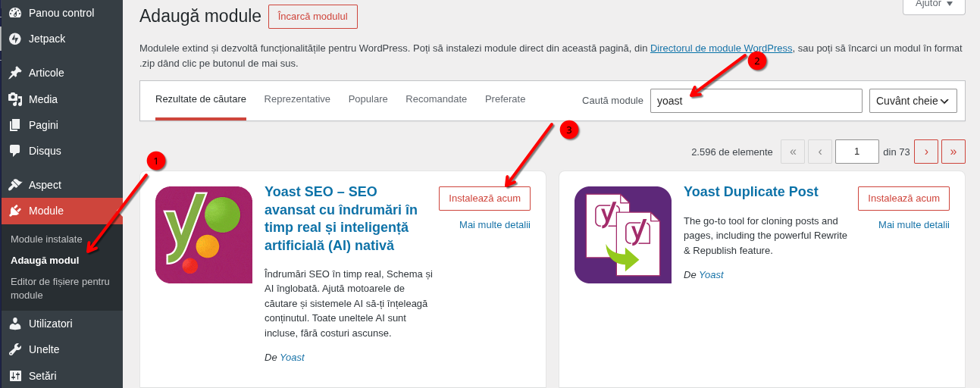Screen dimensions: 980x388
Task: Click the Pagini pages icon
Action: pyautogui.click(x=15, y=125)
